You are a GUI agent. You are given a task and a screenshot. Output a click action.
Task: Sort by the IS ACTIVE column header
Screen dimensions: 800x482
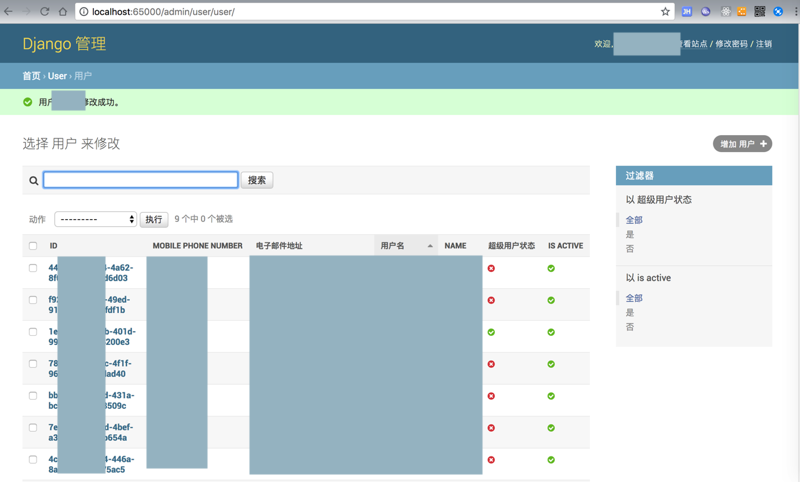pos(565,246)
